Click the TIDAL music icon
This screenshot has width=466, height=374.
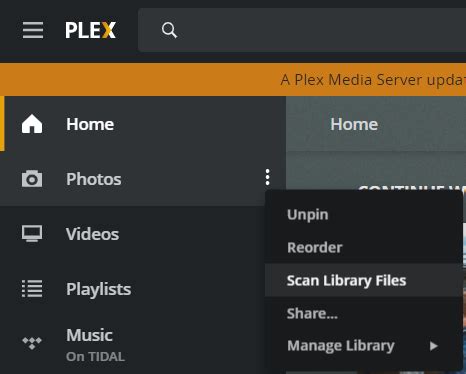32,343
